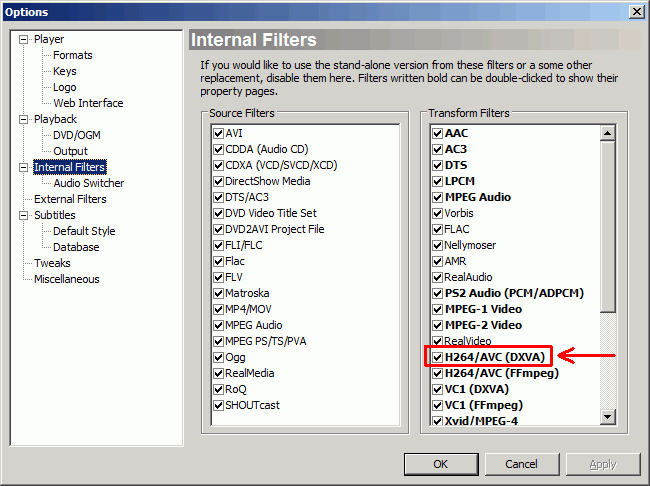
Task: Open the Tweaks page
Action: pyautogui.click(x=52, y=263)
